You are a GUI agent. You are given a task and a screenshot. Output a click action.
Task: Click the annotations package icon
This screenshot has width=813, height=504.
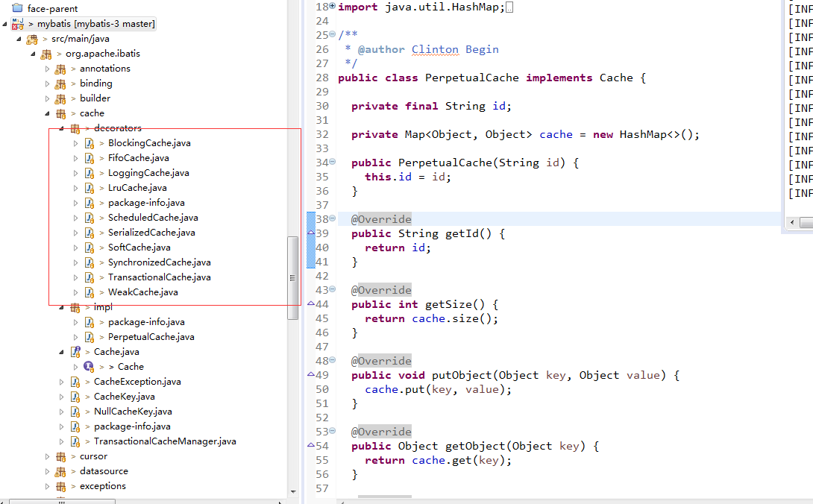pos(60,69)
